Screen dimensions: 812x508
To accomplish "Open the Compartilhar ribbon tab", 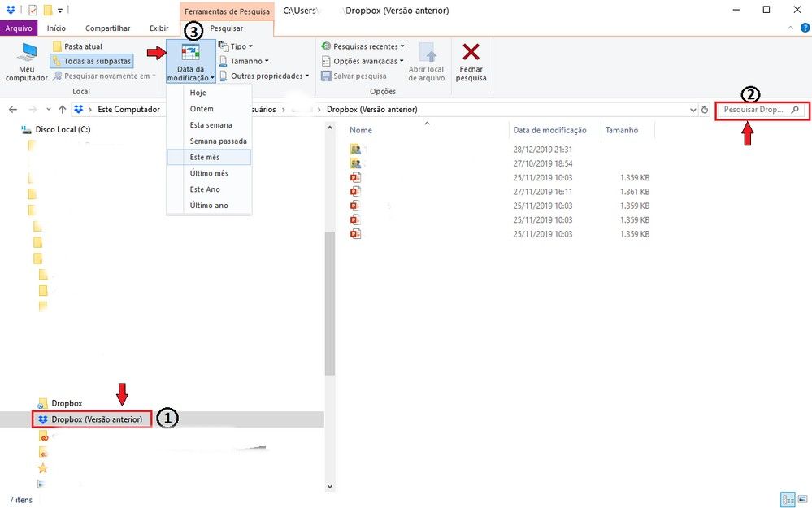I will click(107, 28).
